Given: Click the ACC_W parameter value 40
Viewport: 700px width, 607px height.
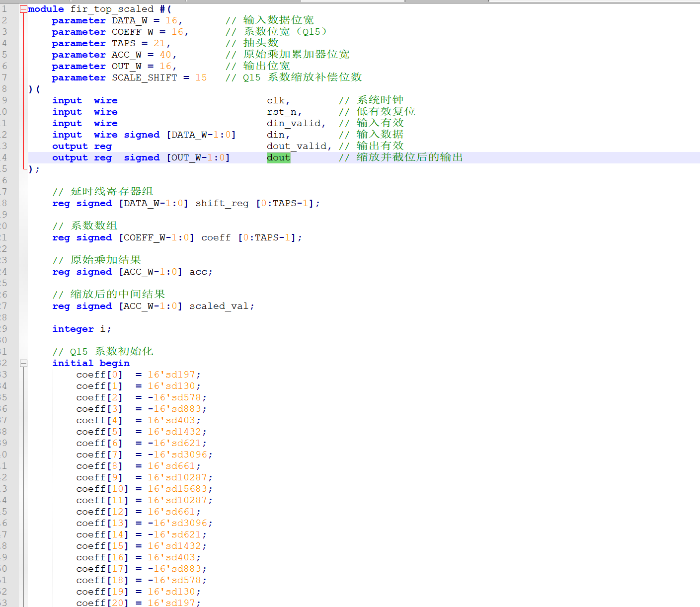Looking at the screenshot, I should (x=165, y=55).
